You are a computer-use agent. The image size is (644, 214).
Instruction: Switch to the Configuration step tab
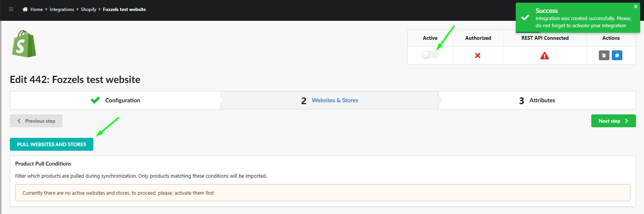(x=115, y=100)
